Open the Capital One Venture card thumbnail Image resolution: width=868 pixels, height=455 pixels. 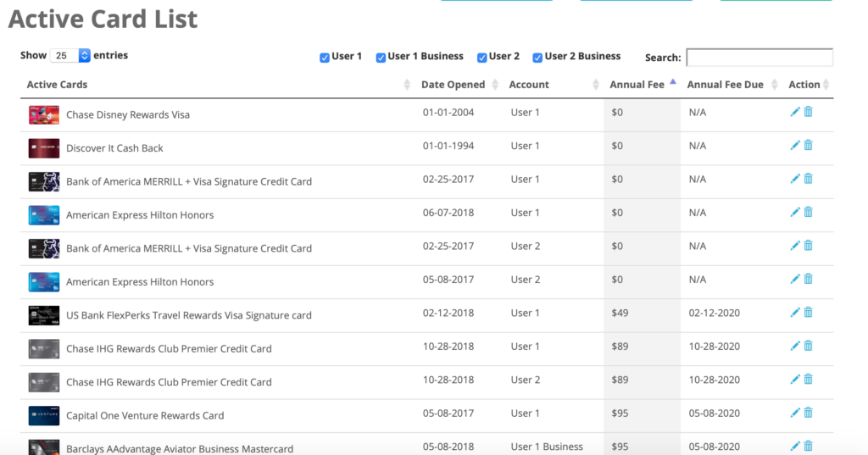click(44, 416)
